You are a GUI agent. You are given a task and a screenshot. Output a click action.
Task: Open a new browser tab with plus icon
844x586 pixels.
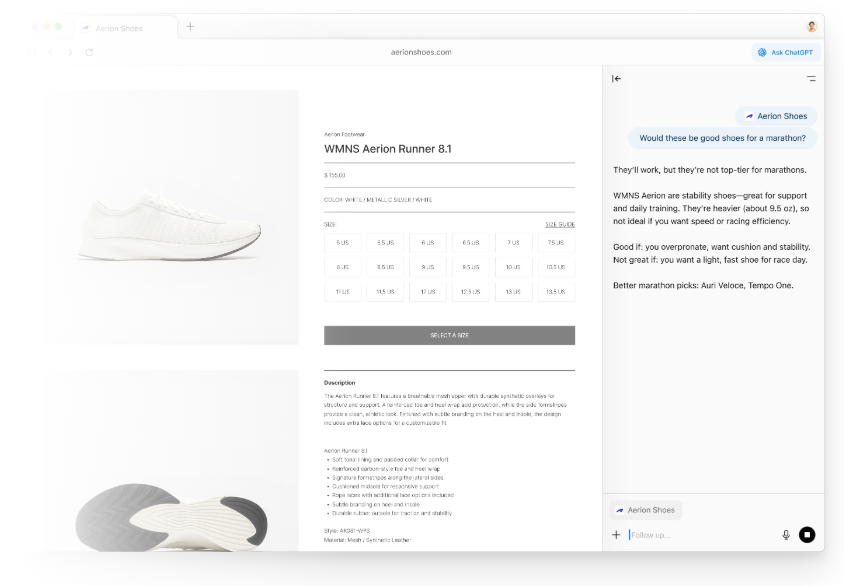pos(190,27)
